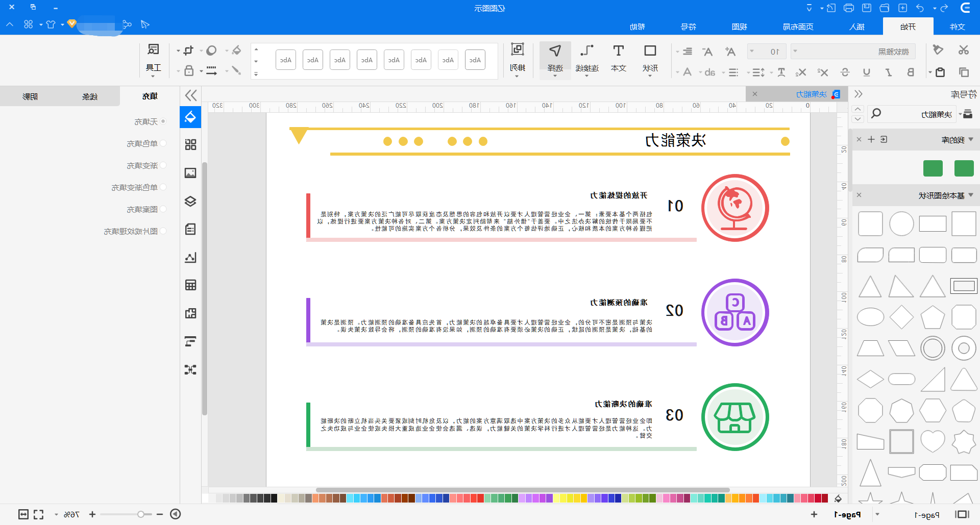Toggle Underline formatting

tap(866, 72)
